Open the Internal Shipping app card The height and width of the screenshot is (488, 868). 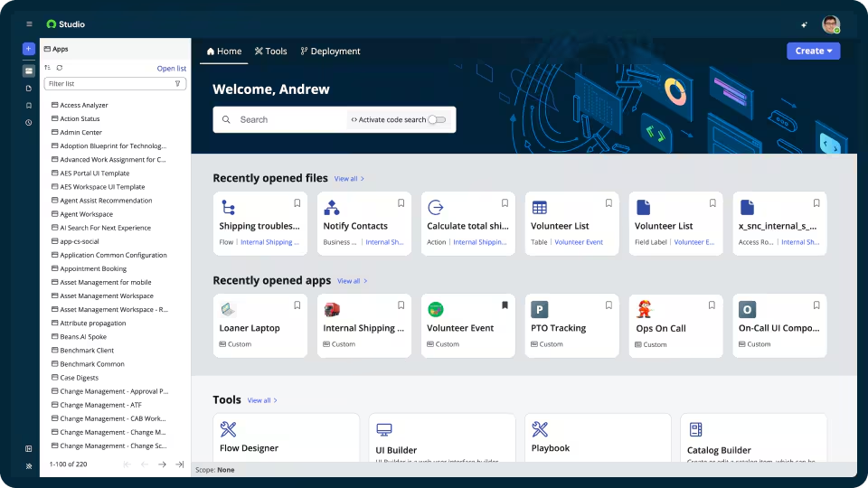pyautogui.click(x=364, y=326)
